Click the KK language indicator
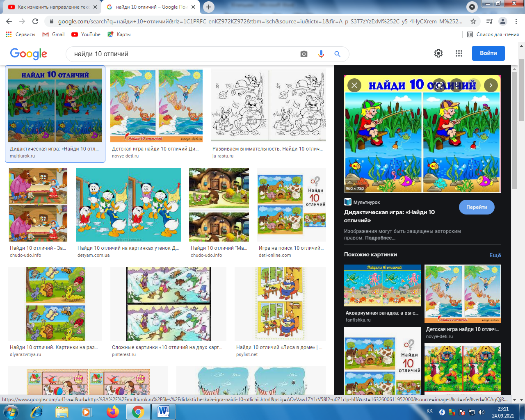Viewport: 525px width, 420px height. tap(429, 411)
